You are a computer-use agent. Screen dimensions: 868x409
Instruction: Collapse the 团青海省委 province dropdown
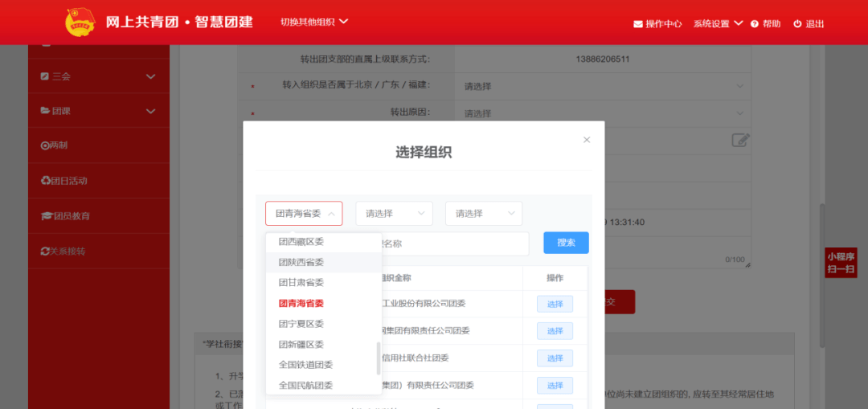click(304, 214)
